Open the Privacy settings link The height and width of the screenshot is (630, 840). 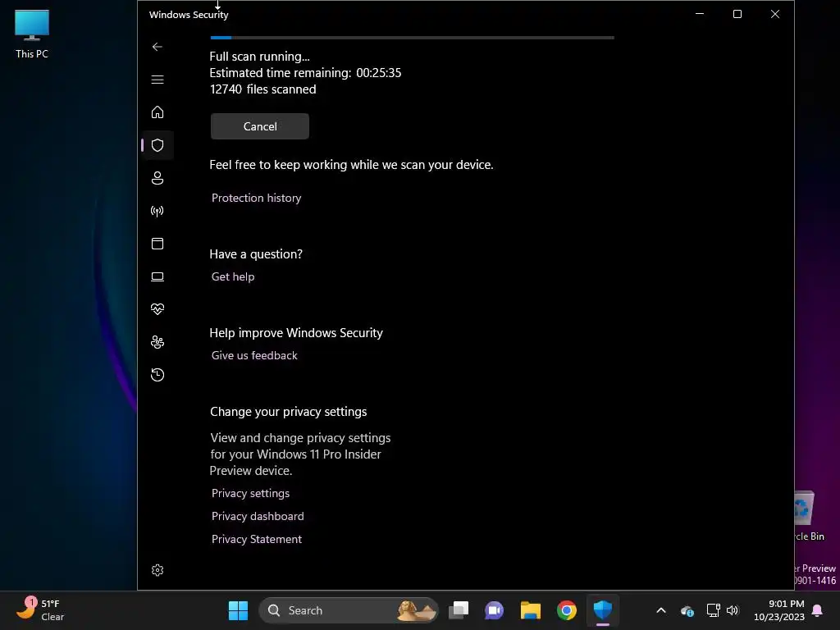pos(250,493)
